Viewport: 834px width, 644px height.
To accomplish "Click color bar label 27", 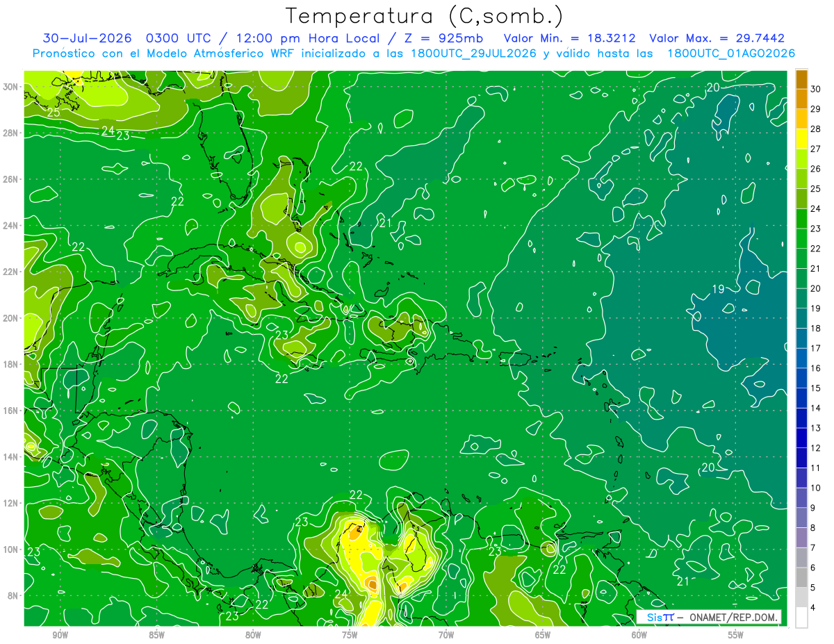I will click(x=815, y=149).
